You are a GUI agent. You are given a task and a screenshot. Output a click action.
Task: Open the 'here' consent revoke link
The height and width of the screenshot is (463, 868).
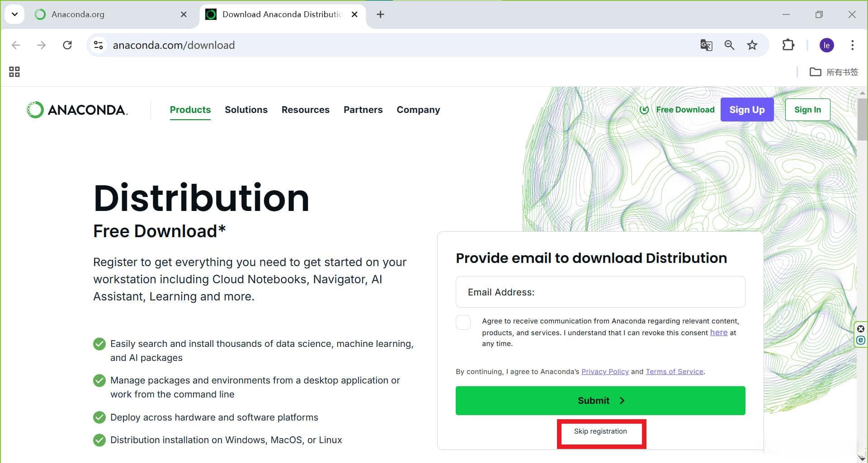coord(719,332)
